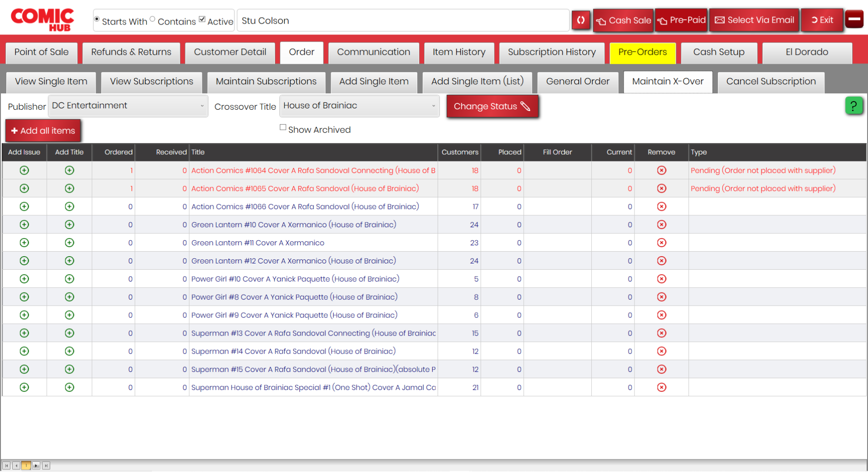868x472 pixels.
Task: Open the Crossover Title dropdown
Action: coord(359,106)
